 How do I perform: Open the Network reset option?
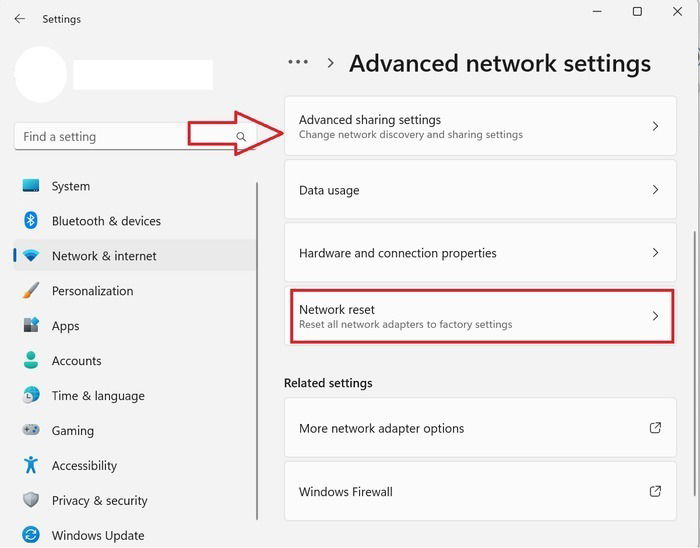pos(482,316)
